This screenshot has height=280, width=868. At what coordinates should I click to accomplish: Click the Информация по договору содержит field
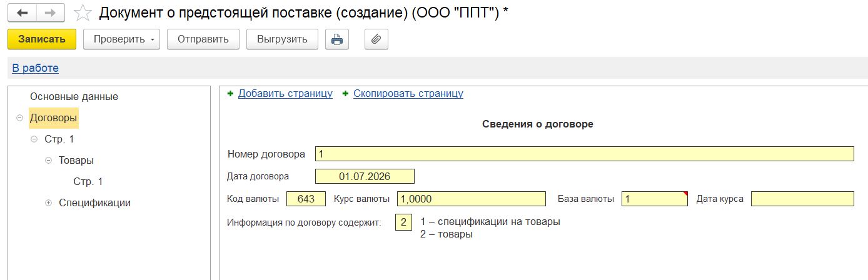pos(404,222)
